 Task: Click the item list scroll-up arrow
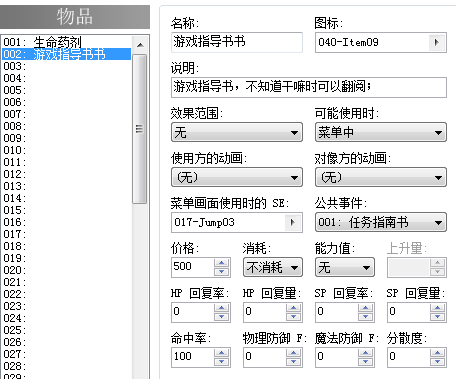click(x=140, y=45)
